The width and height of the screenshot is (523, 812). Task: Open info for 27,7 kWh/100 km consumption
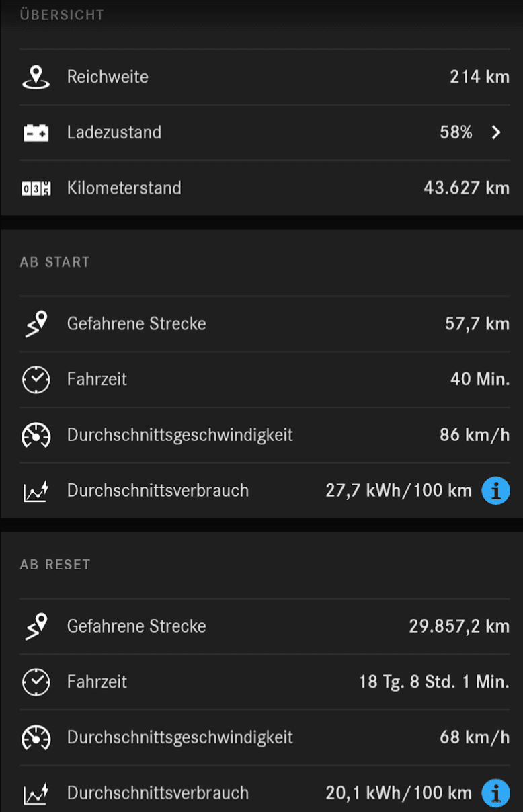click(495, 491)
